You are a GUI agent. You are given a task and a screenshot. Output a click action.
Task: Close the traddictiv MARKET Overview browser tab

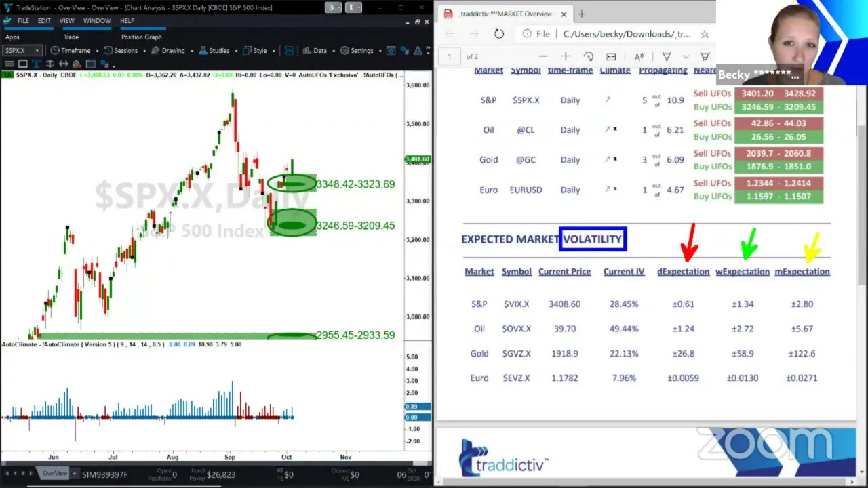point(565,14)
